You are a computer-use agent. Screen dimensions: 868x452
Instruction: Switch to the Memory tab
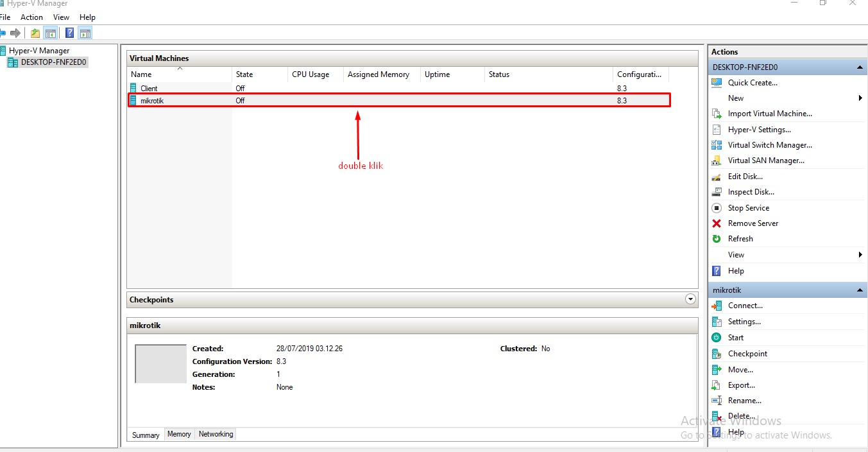(179, 434)
